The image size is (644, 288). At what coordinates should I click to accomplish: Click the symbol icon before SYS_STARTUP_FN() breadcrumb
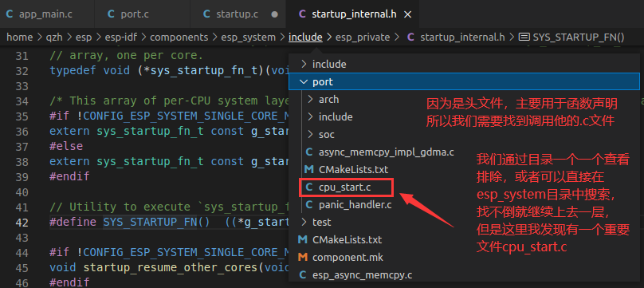pyautogui.click(x=524, y=37)
